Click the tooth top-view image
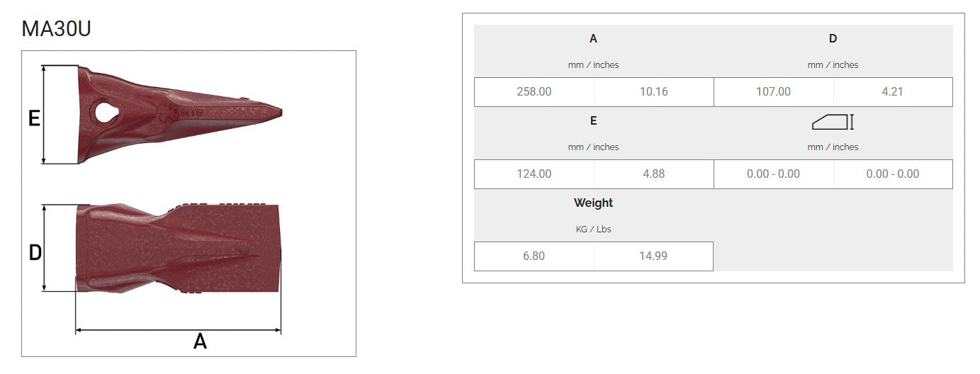 tap(177, 248)
